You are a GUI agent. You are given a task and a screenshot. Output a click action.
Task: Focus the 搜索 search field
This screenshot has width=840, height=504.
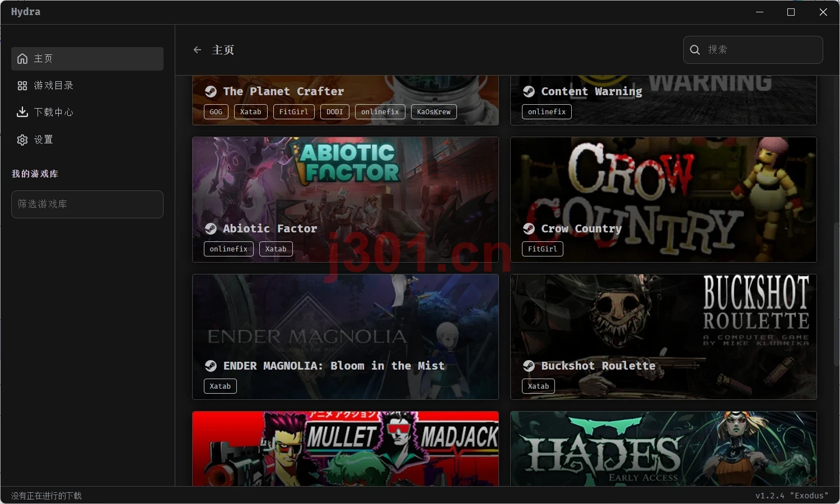(x=753, y=50)
